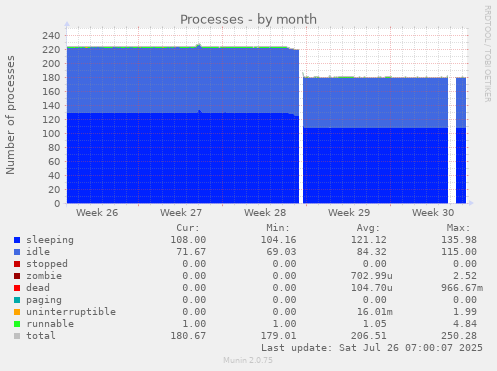This screenshot has height=371, width=497.
Task: Click the total legend color swatch
Action: point(17,336)
